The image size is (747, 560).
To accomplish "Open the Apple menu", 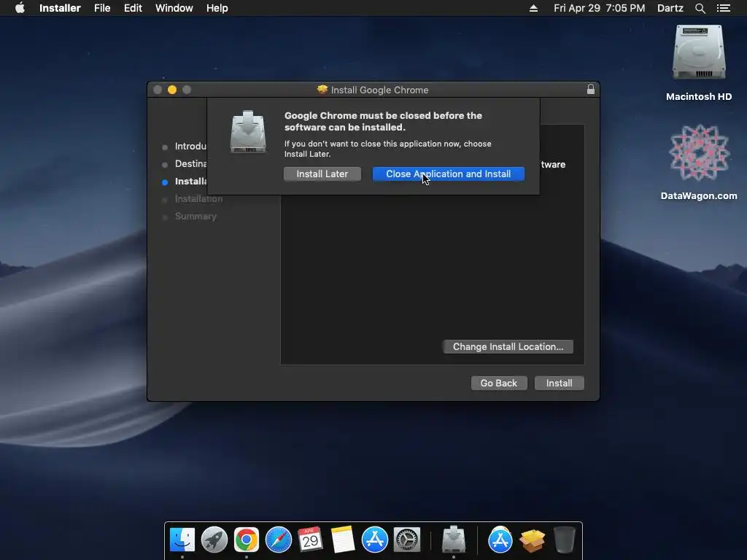I will click(20, 8).
